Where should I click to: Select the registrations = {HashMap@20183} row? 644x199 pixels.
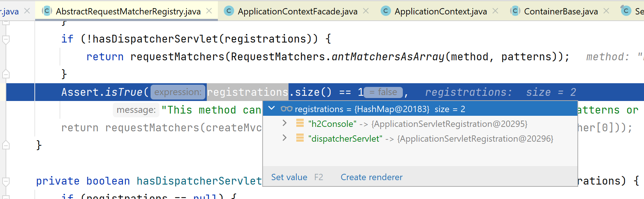(420, 109)
